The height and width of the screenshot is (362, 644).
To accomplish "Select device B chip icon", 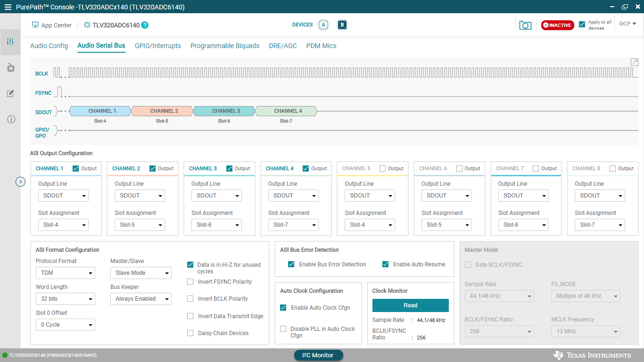I will tap(342, 25).
